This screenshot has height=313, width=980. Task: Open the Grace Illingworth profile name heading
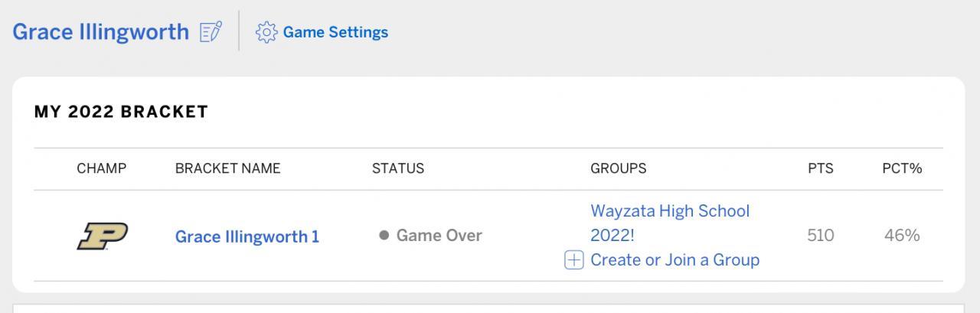[x=100, y=32]
